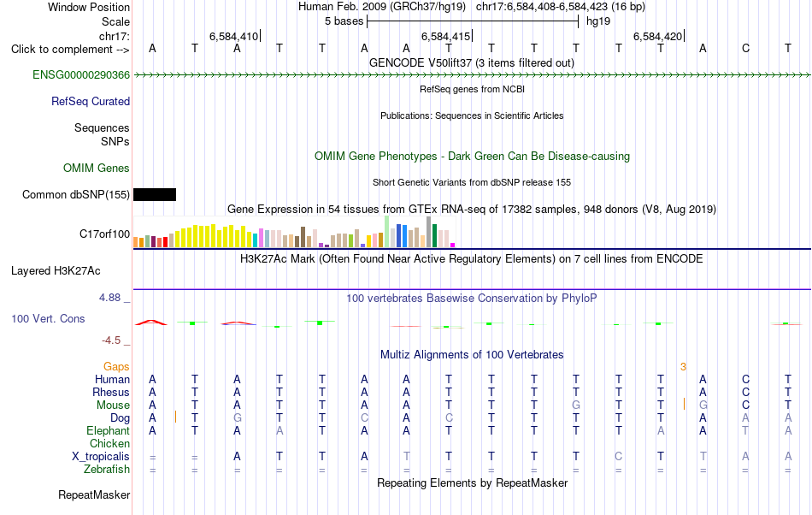The image size is (812, 515).
Task: Click the Publications Sequences in Scientific Articles title
Action: point(472,116)
